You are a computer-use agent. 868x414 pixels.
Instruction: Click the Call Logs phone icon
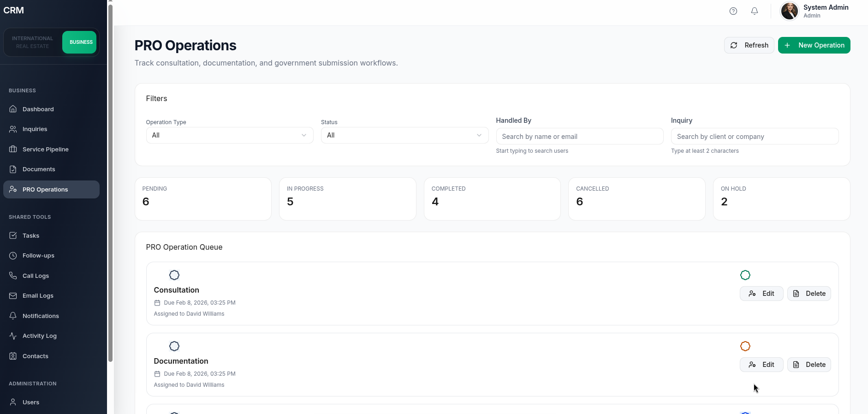(x=13, y=276)
